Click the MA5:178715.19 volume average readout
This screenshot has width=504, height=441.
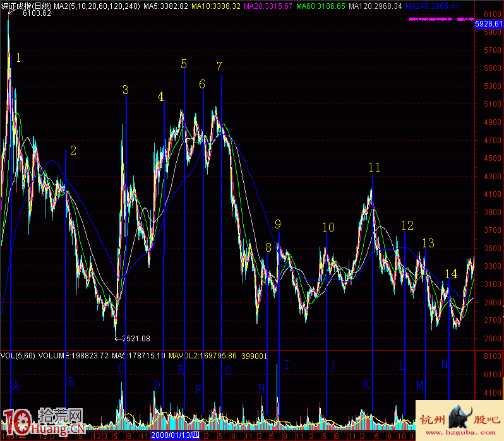[138, 356]
